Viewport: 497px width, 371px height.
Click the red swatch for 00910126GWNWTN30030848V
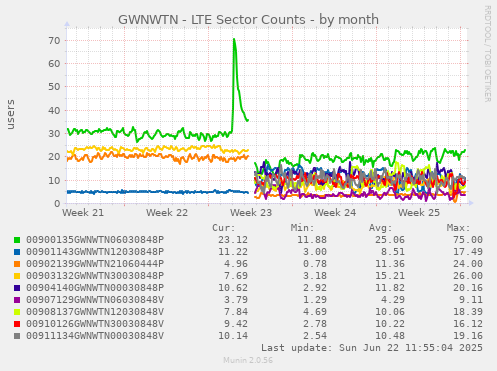(17, 324)
